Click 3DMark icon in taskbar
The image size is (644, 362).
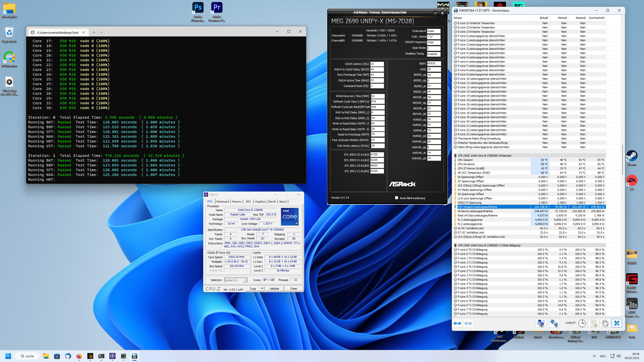tap(90, 356)
